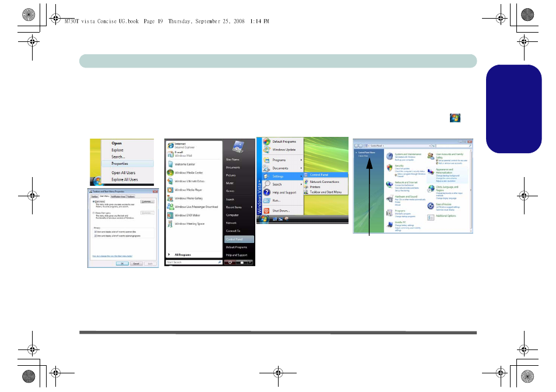Click the Shut Down icon in classic menu
This screenshot has width=556, height=392.
pyautogui.click(x=267, y=210)
